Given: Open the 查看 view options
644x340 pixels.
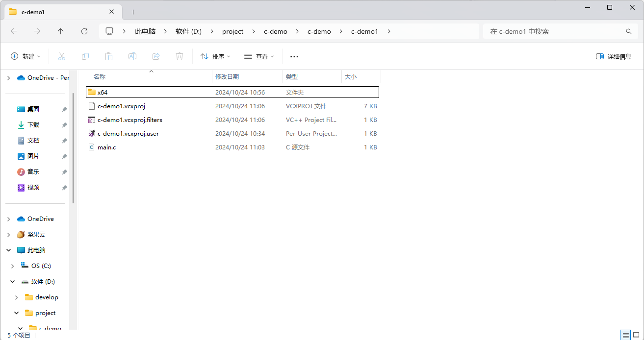Looking at the screenshot, I should (x=258, y=56).
